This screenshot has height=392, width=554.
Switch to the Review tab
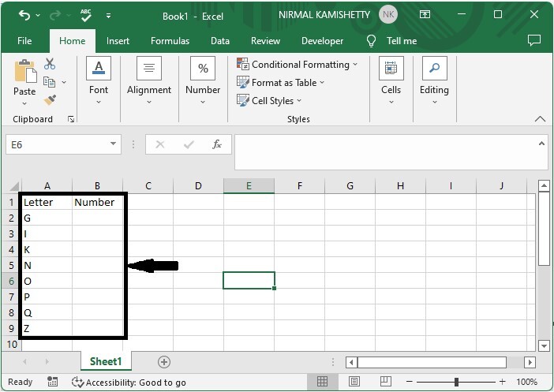tap(265, 41)
